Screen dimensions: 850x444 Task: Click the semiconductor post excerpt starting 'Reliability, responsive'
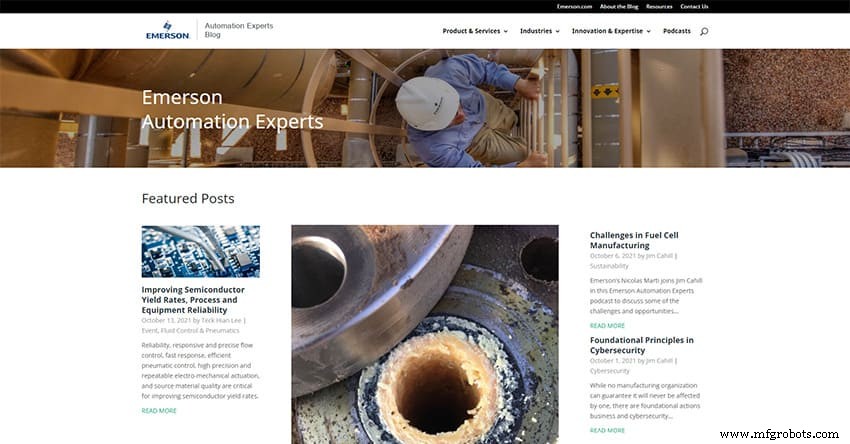point(201,371)
